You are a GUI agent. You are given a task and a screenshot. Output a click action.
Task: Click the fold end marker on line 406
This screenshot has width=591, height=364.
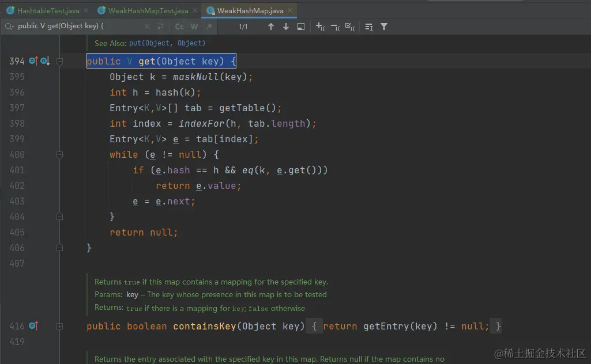pyautogui.click(x=59, y=248)
